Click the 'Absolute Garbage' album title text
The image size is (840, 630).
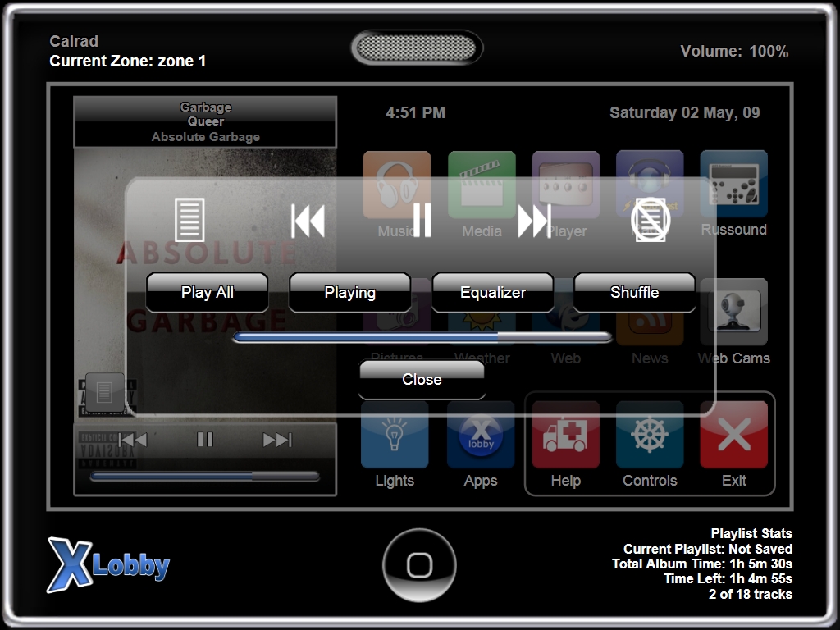[x=206, y=137]
